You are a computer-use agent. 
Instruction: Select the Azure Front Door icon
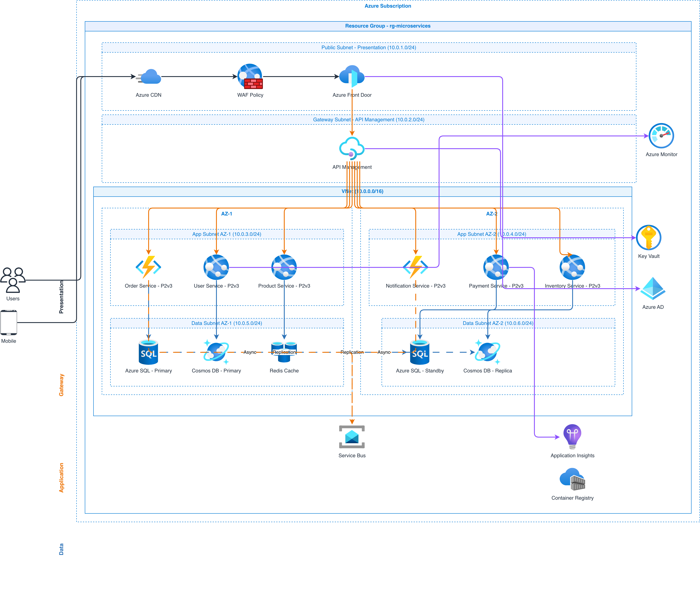tap(352, 76)
